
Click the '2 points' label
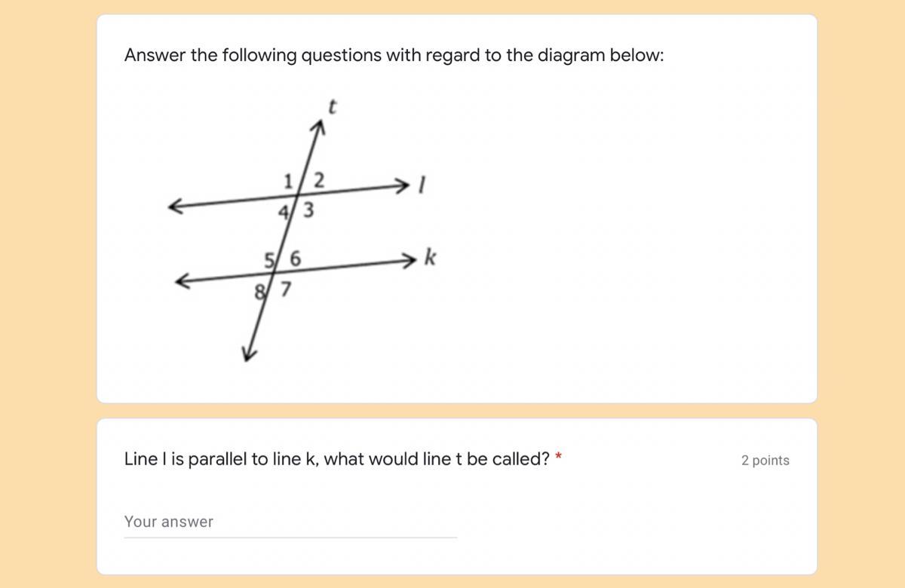765,460
